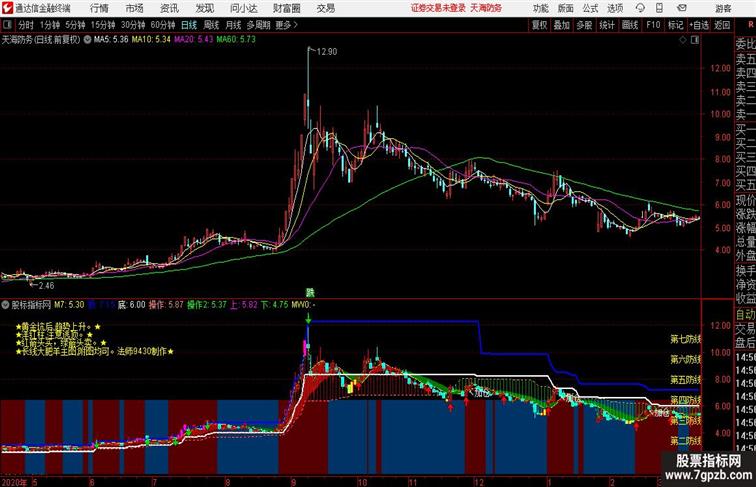Click the MA20: 5.43 indicator value
This screenshot has width=756, height=487.
tap(194, 40)
